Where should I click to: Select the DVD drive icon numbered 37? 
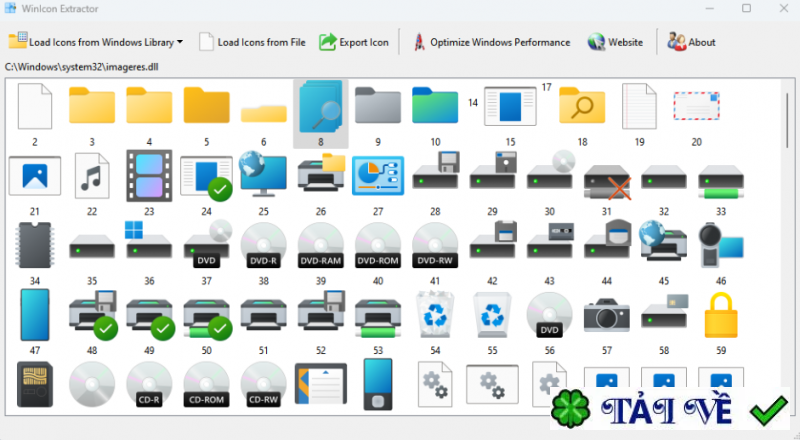(x=207, y=245)
